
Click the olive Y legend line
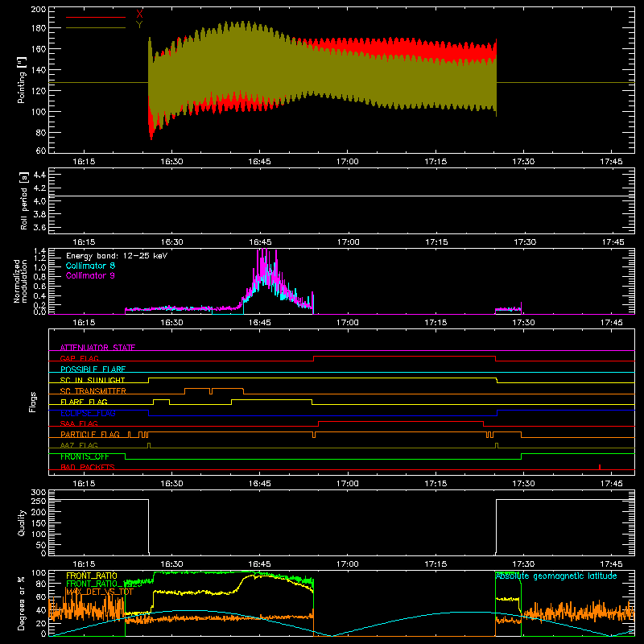coord(96,27)
